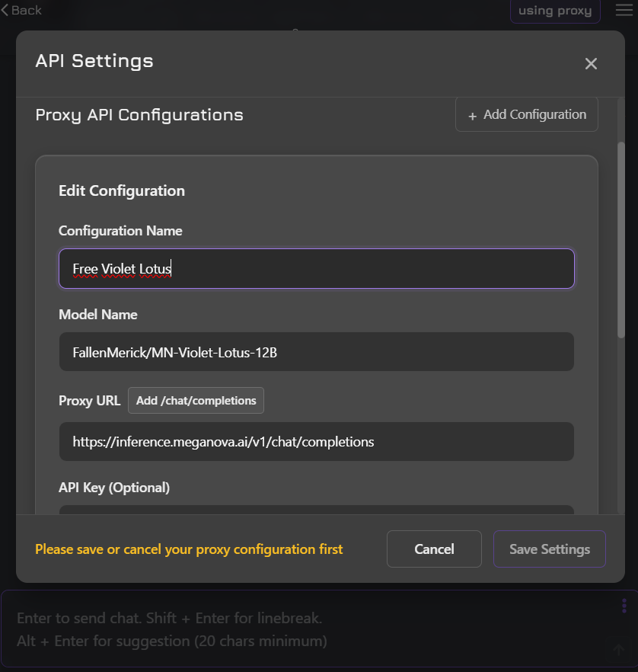Click Add /chat/completions button
Viewport: 638px width, 672px height.
(196, 401)
